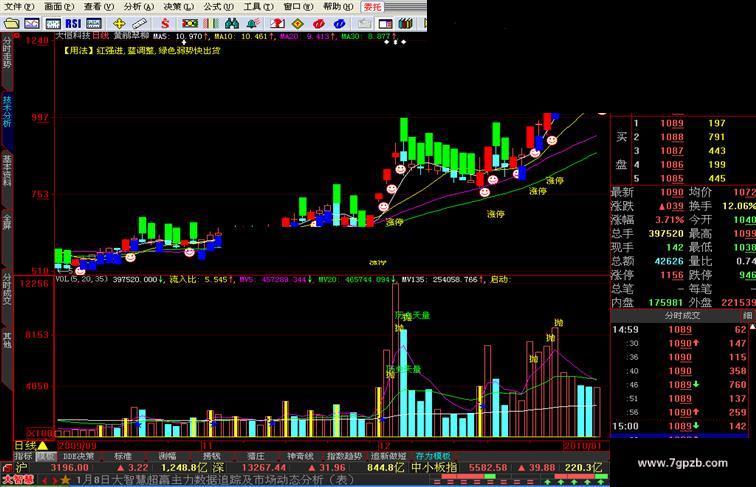Click the 15:00 trade row
756x487 pixels.
pos(680,426)
